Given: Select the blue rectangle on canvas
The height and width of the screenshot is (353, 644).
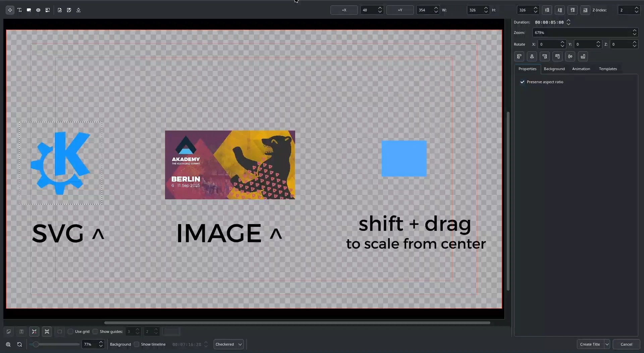Looking at the screenshot, I should tap(404, 158).
